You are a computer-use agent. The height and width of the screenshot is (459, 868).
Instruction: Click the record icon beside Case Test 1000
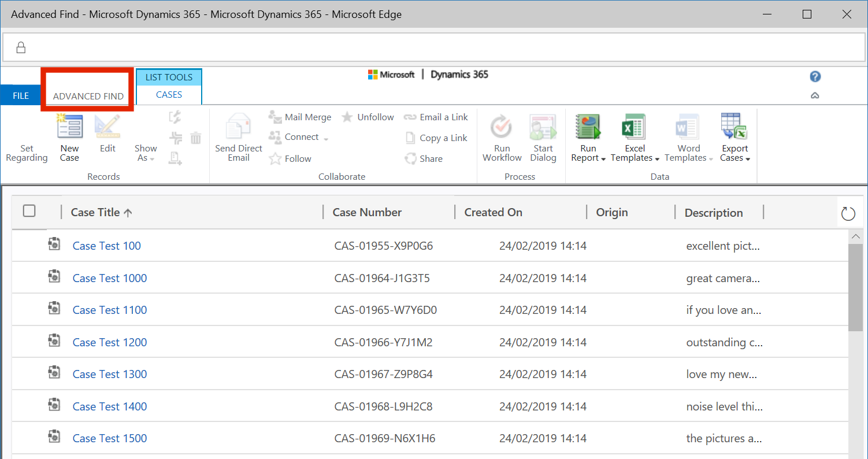point(54,276)
